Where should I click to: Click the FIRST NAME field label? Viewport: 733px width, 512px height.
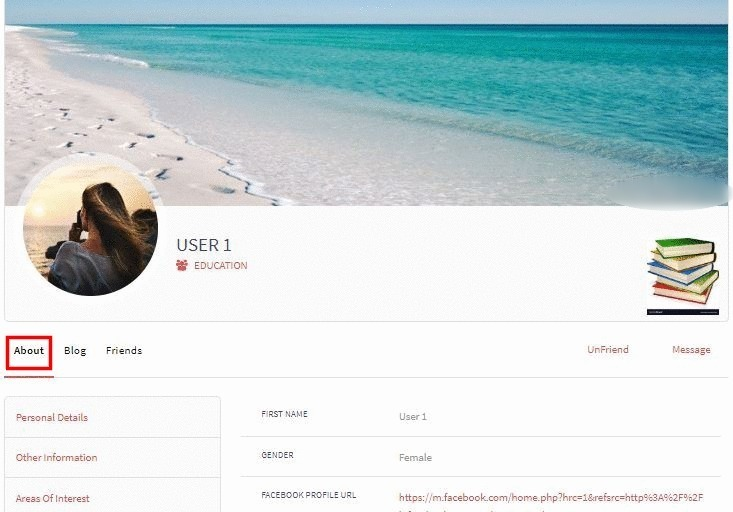coord(284,414)
